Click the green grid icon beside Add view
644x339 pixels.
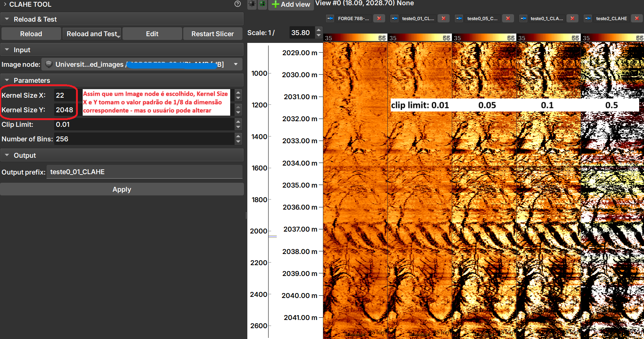pos(263,4)
